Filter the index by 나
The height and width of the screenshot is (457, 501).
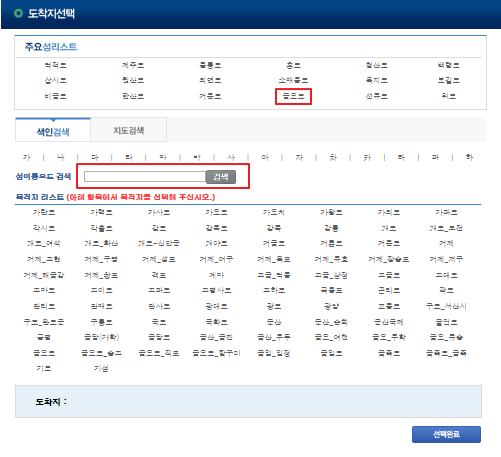[x=61, y=157]
